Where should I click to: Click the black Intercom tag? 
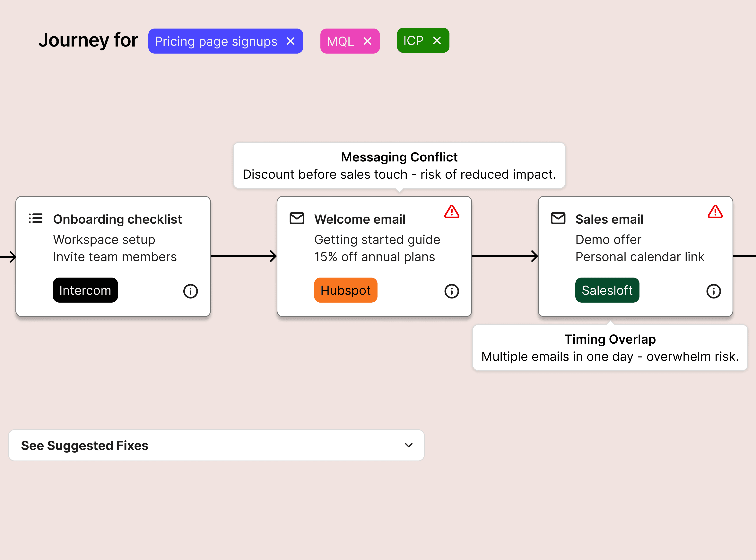85,290
